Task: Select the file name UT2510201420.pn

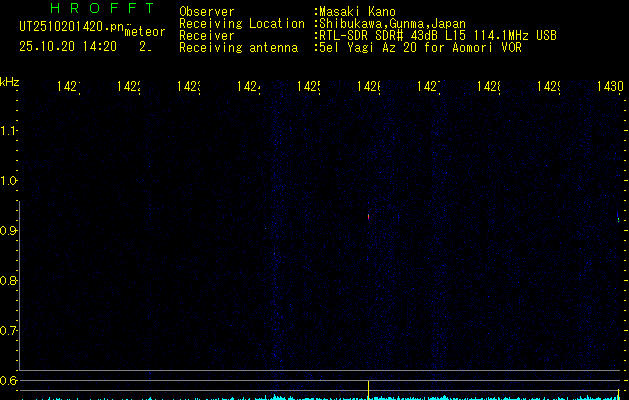Action: (x=72, y=27)
